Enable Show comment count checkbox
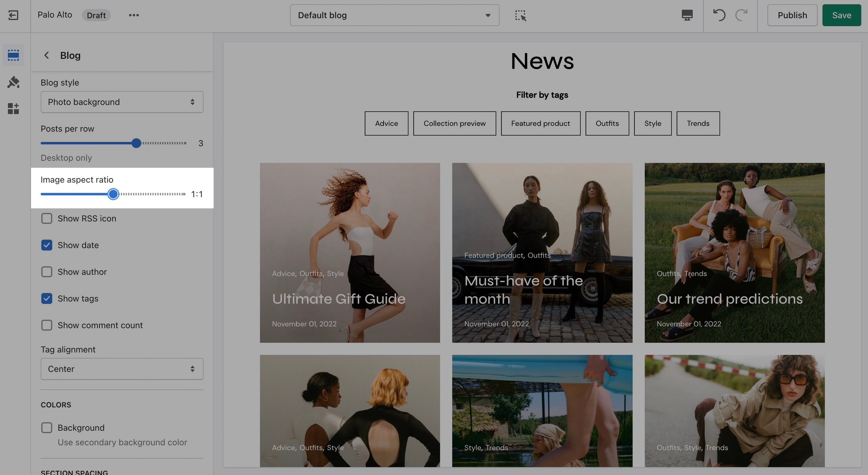 tap(47, 325)
